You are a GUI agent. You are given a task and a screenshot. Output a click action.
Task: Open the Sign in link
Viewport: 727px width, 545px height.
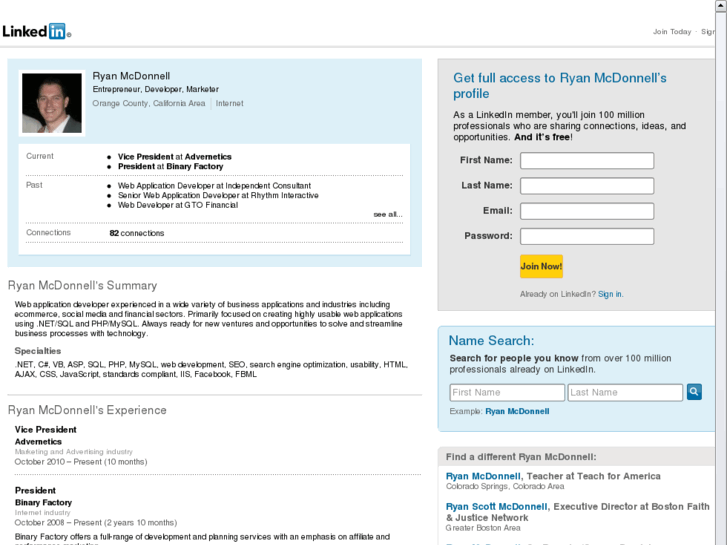[x=610, y=294]
